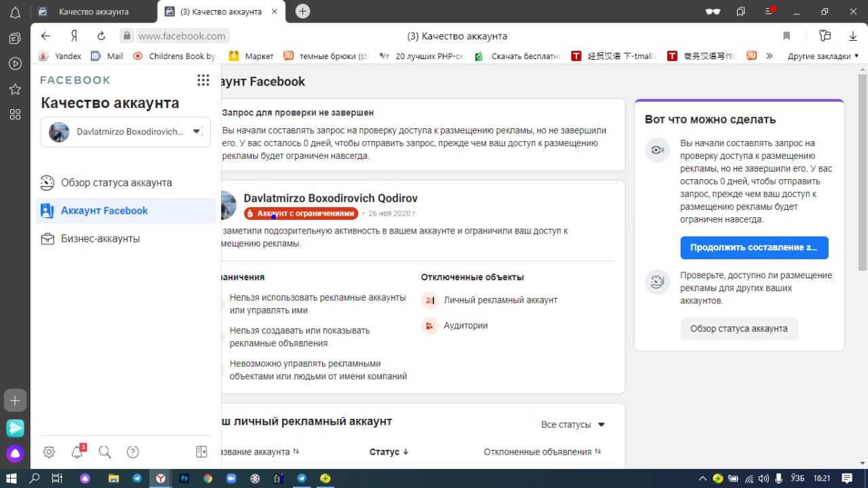Open the Facebook apps grid menu

(203, 80)
